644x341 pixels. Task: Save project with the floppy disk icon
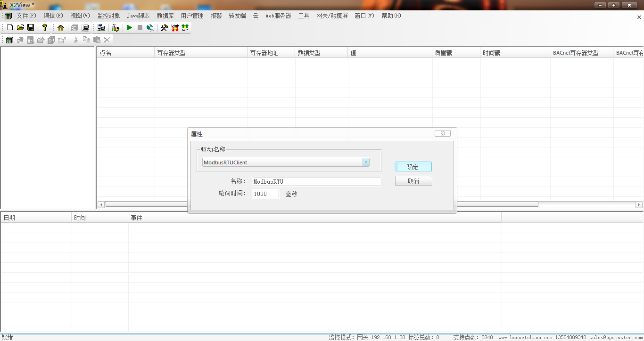tap(31, 28)
